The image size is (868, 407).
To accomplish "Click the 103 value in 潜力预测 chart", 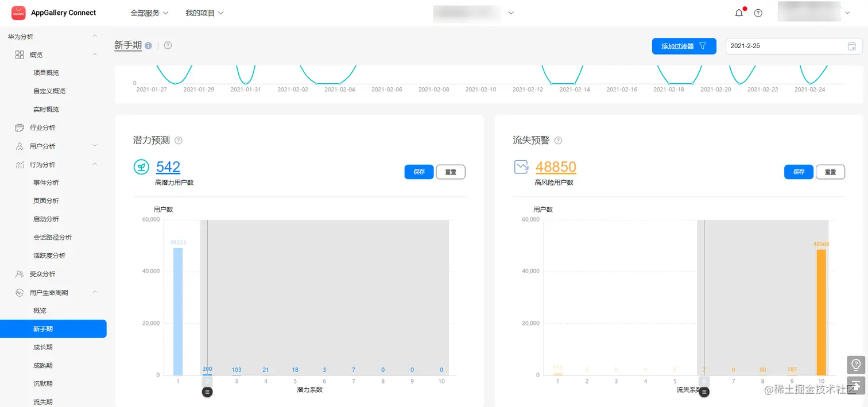I will tap(237, 370).
